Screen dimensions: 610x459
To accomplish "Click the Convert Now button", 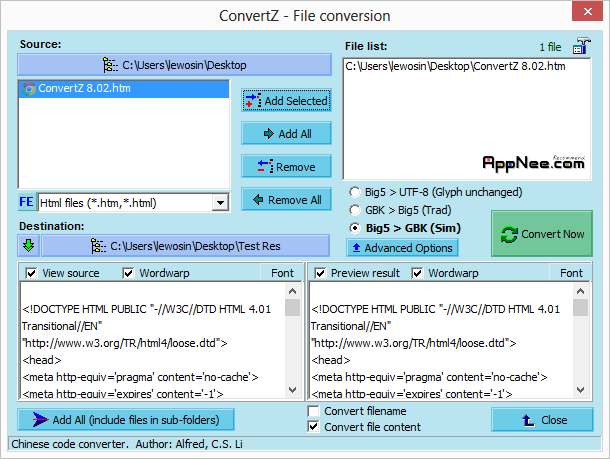I will point(542,234).
